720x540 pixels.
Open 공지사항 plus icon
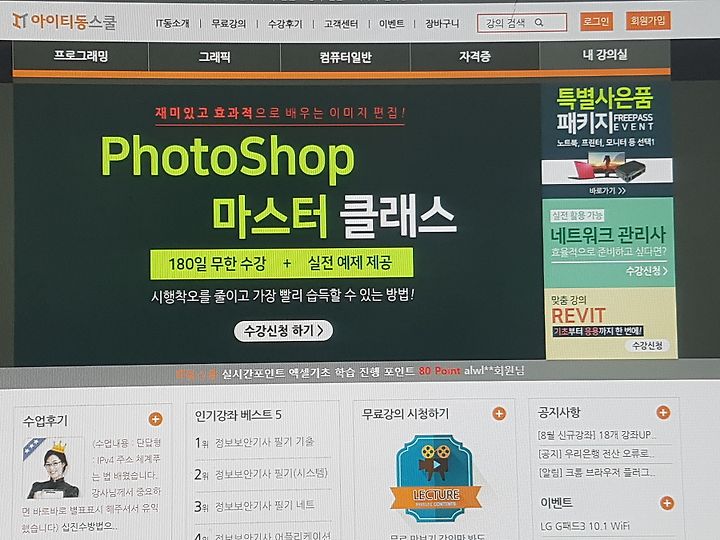pyautogui.click(x=663, y=412)
